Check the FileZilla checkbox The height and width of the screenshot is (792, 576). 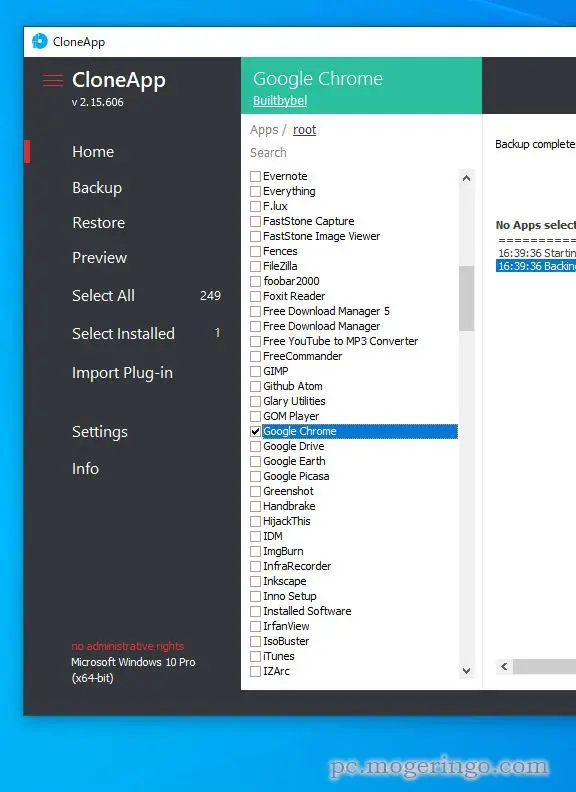click(x=256, y=266)
